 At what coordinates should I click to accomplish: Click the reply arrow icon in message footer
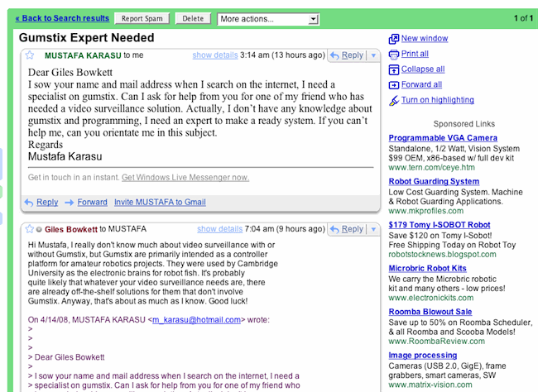pos(29,203)
